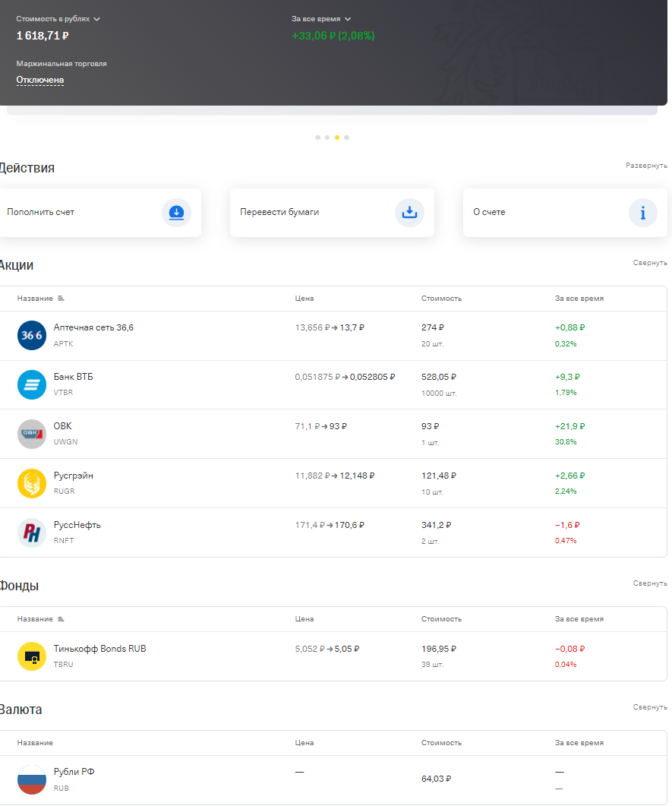Click the РуссНефть logo icon
Viewport: 672px width, 806px height.
click(32, 533)
